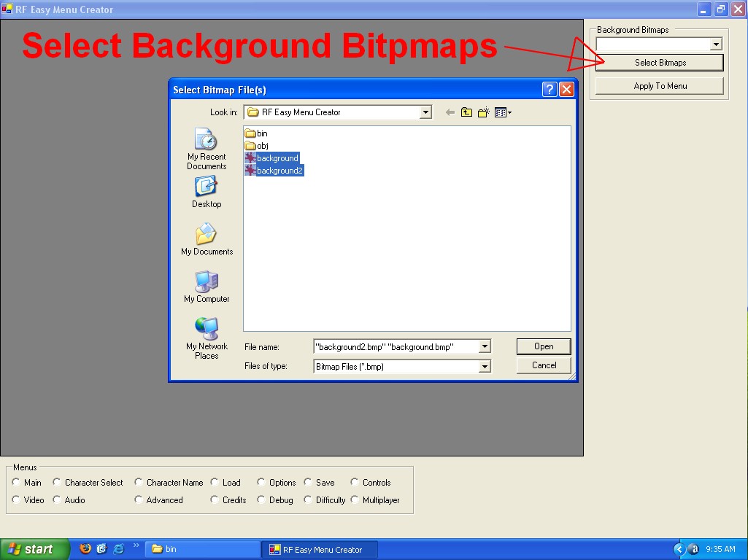Image resolution: width=748 pixels, height=560 pixels.
Task: Click the Apply To Menu button
Action: 660,86
